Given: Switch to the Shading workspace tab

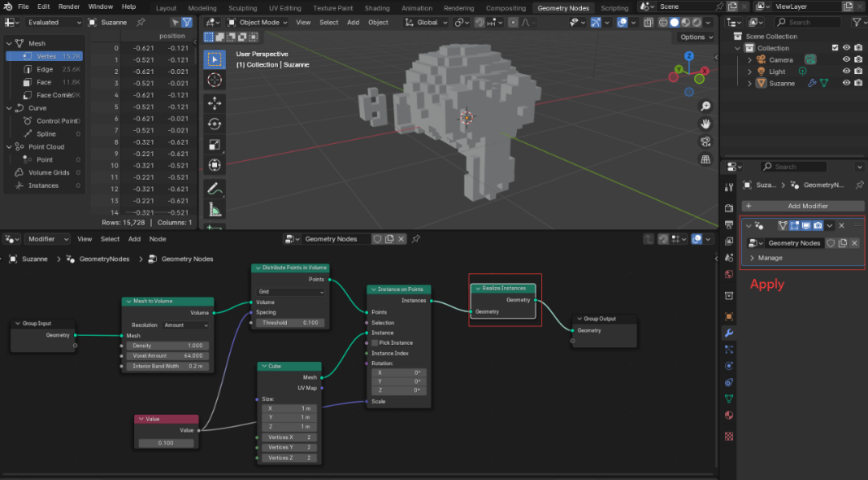Looking at the screenshot, I should coord(377,8).
